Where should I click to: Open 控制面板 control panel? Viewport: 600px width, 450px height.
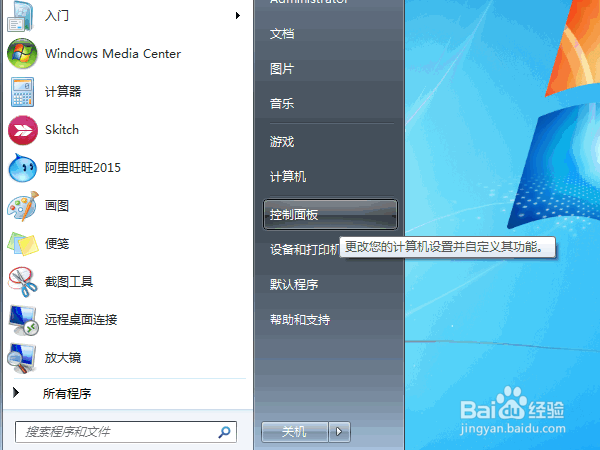click(x=330, y=215)
